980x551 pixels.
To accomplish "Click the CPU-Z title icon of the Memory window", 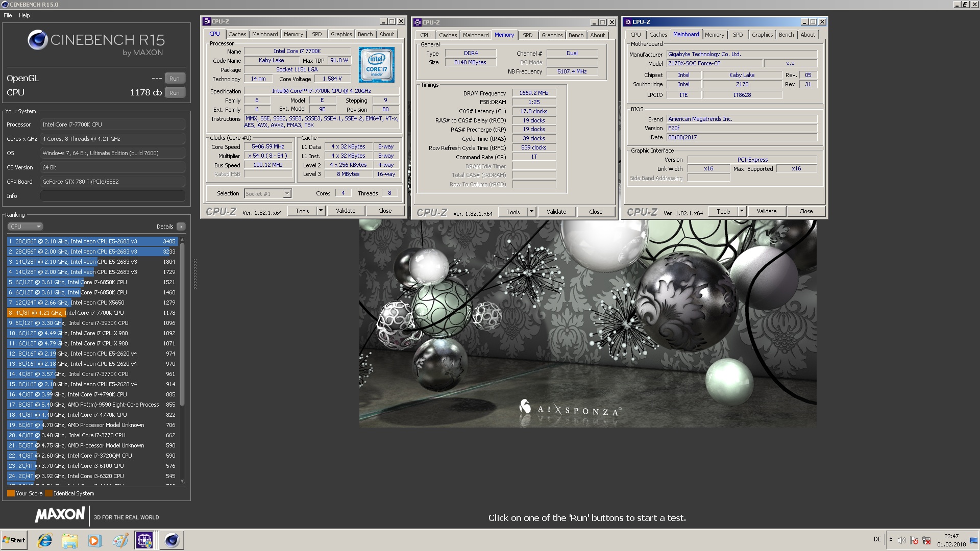I will coord(418,22).
